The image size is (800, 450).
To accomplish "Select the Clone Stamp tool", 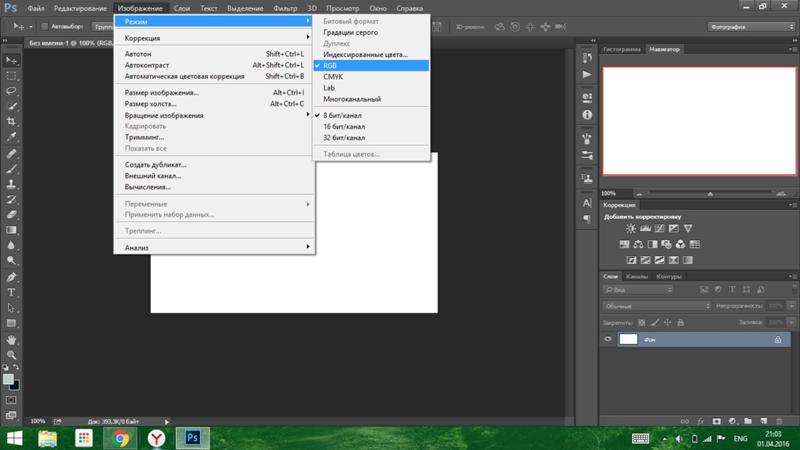I will (11, 184).
